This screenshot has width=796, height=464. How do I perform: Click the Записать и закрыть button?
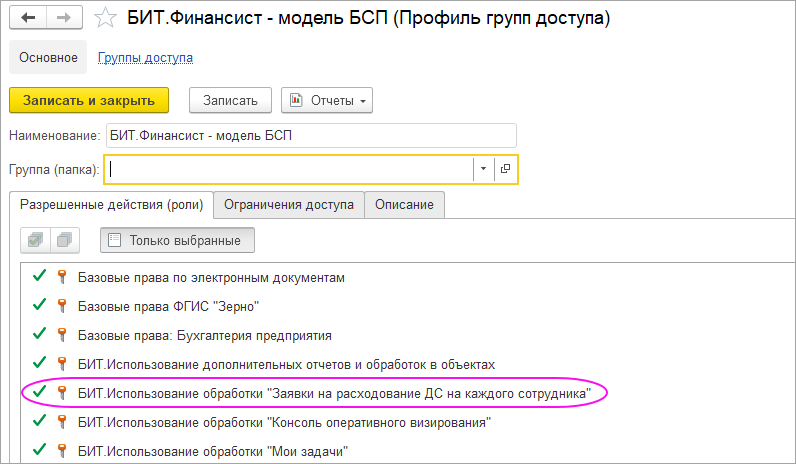(89, 101)
